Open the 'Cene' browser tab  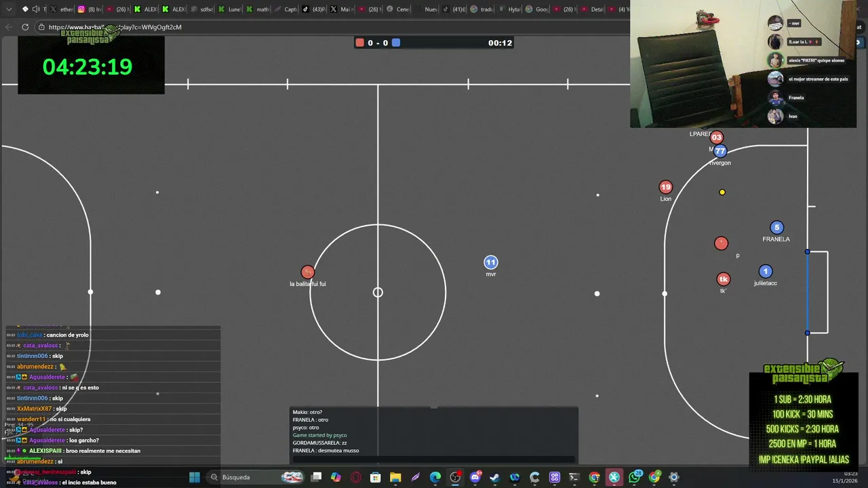coord(398,9)
